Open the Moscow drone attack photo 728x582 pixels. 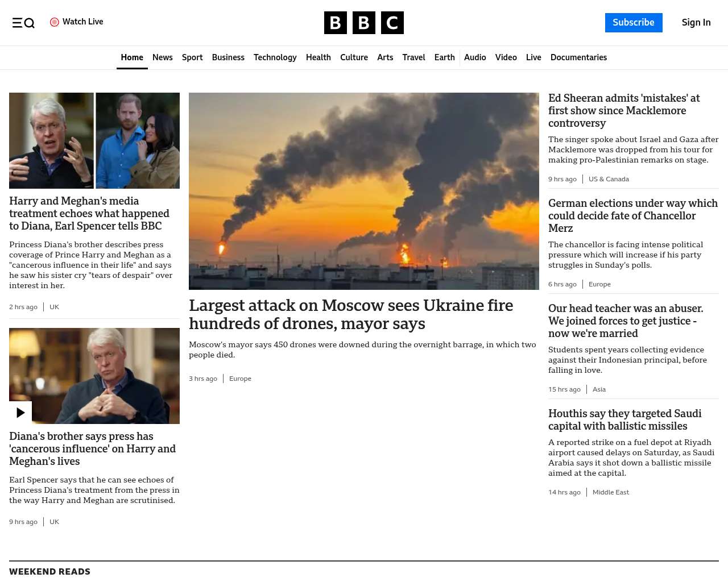[x=364, y=191]
